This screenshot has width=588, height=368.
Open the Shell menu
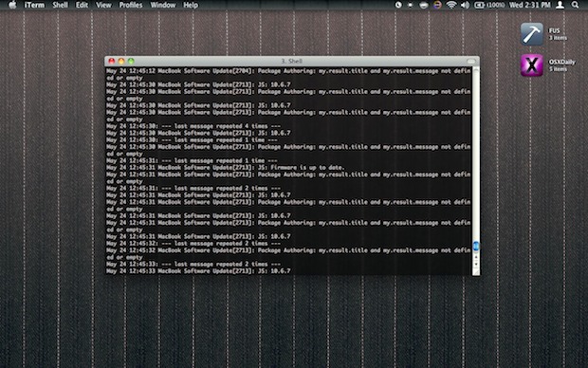click(x=60, y=5)
